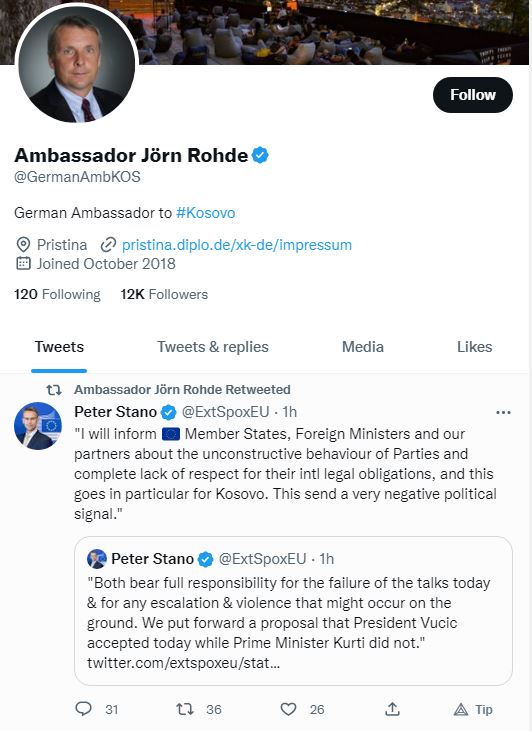This screenshot has height=731, width=532.
Task: Open the #Kosovo hashtag link
Action: (x=206, y=213)
